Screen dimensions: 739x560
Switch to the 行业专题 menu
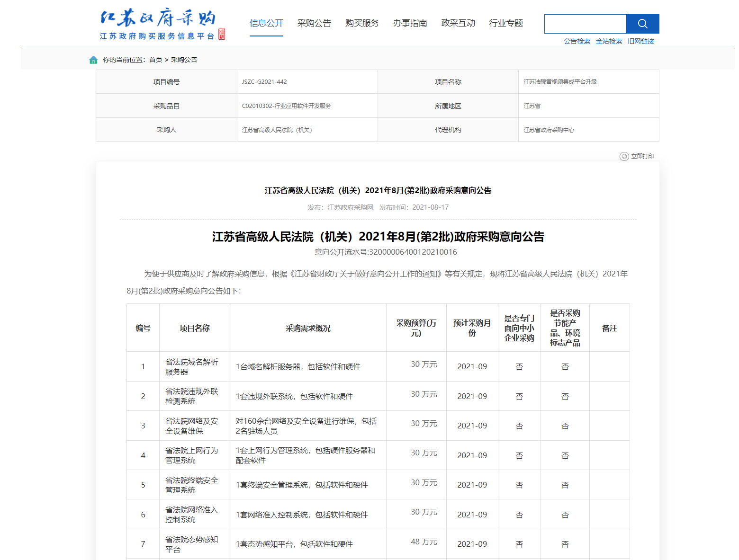point(506,23)
